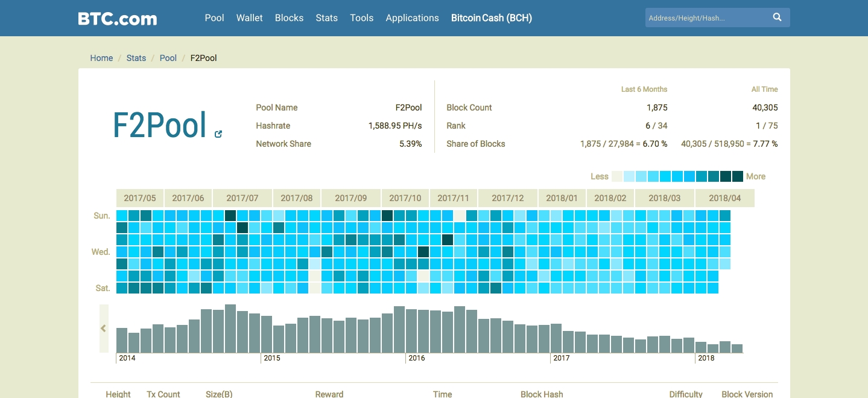Click the 2014 year marker on the timeline
The width and height of the screenshot is (868, 398).
[x=127, y=358]
